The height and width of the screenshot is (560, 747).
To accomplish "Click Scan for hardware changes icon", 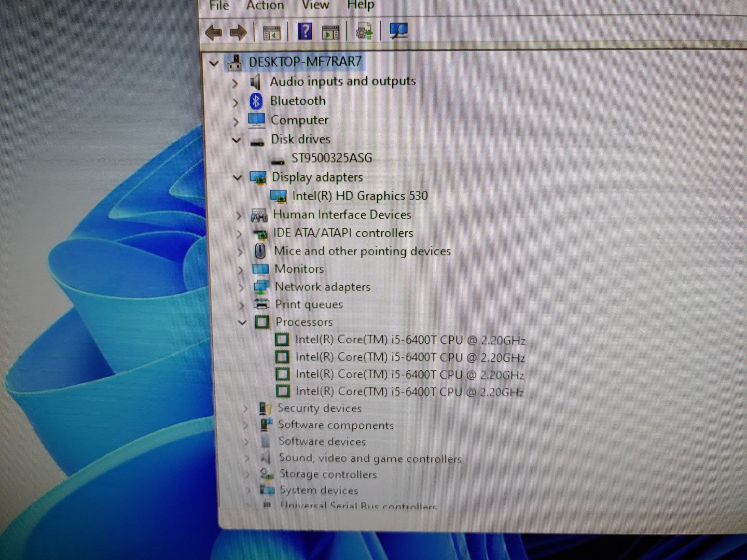I will (398, 31).
